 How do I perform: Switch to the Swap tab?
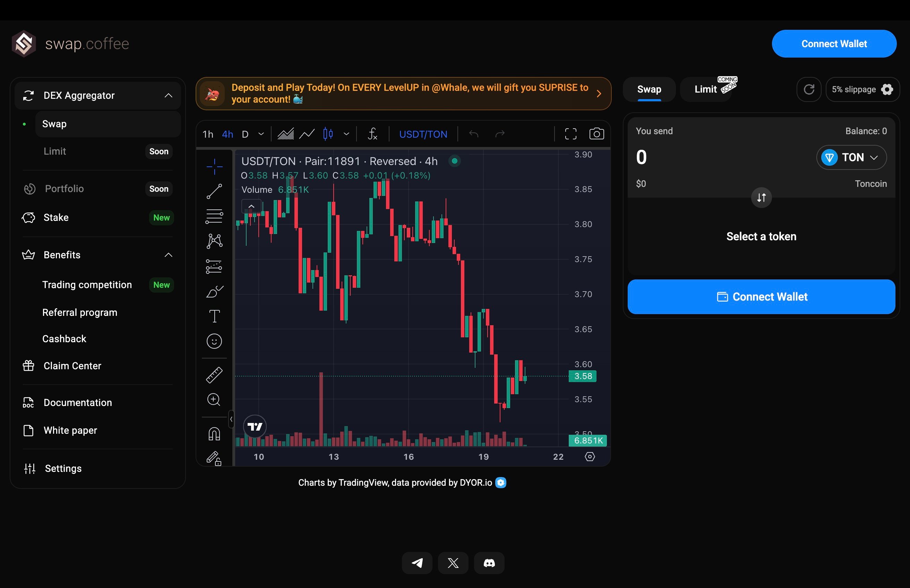pyautogui.click(x=649, y=89)
